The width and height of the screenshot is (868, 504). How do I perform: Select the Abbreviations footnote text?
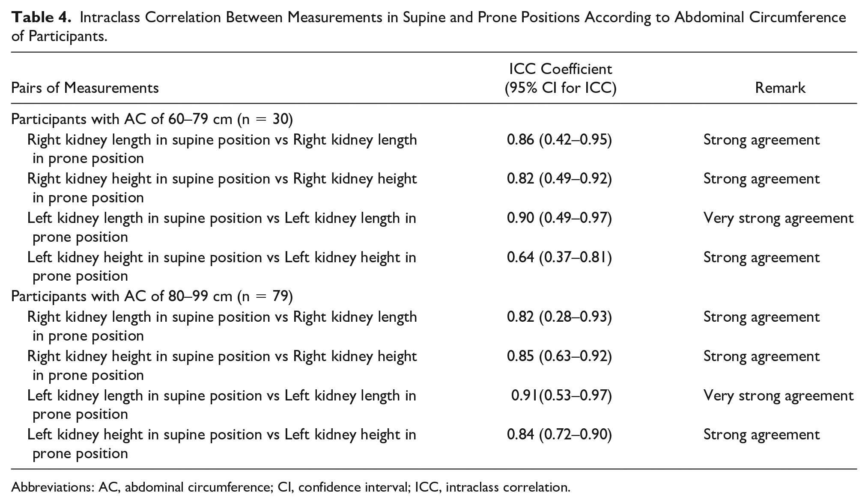[x=291, y=487]
